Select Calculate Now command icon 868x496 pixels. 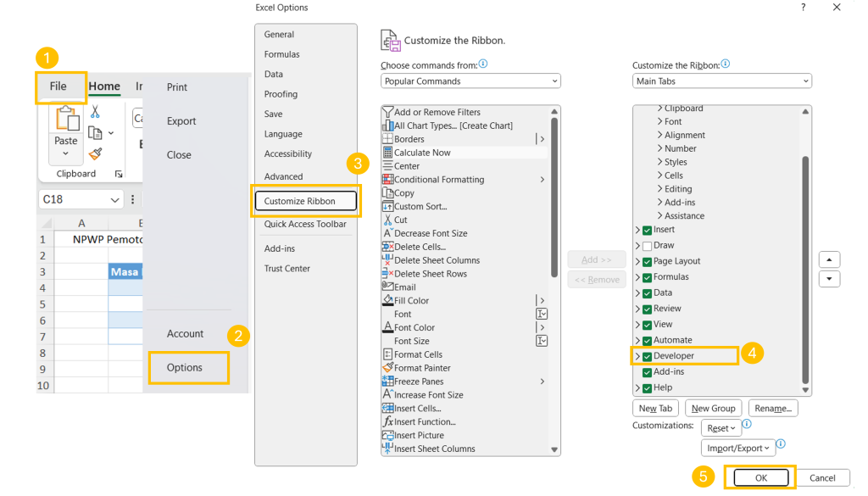[388, 153]
